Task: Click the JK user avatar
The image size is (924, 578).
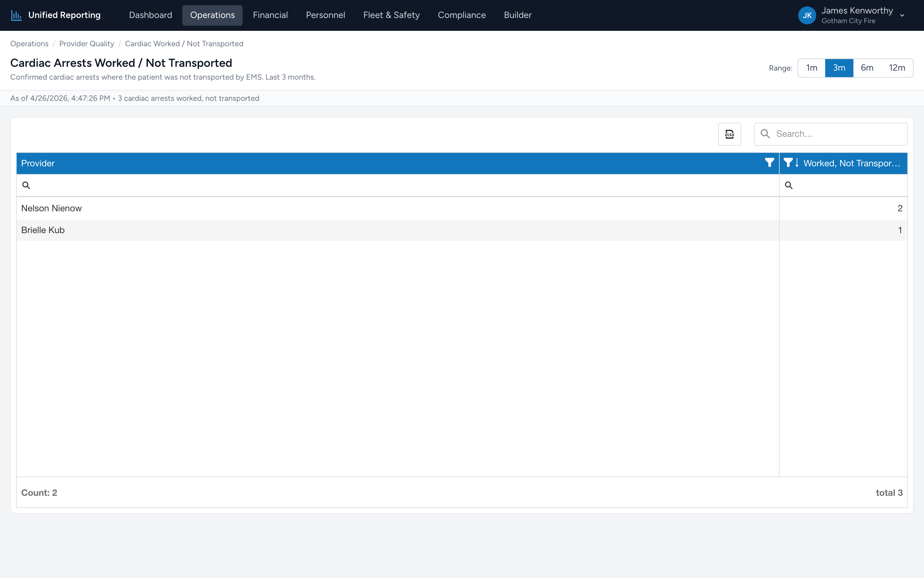Action: coord(807,15)
